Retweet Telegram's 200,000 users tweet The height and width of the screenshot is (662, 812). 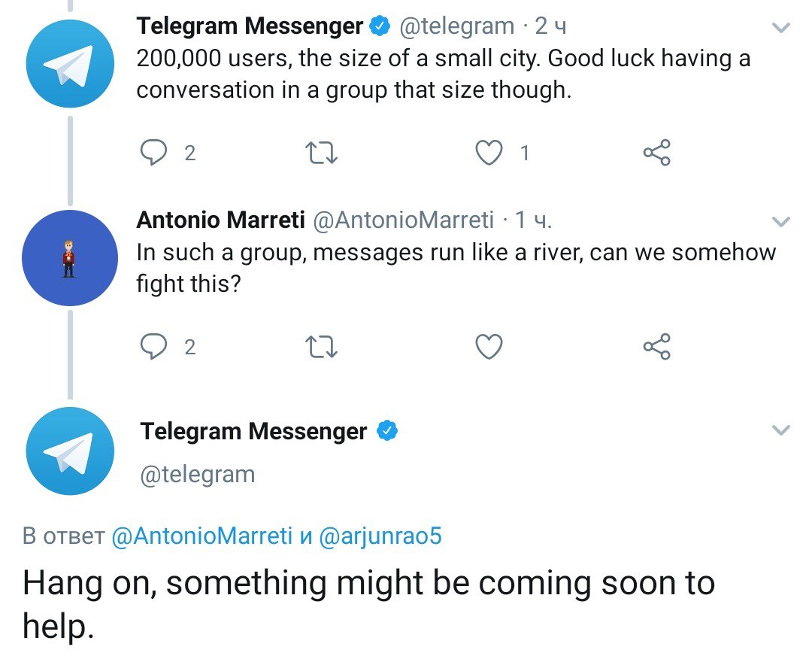(x=323, y=153)
